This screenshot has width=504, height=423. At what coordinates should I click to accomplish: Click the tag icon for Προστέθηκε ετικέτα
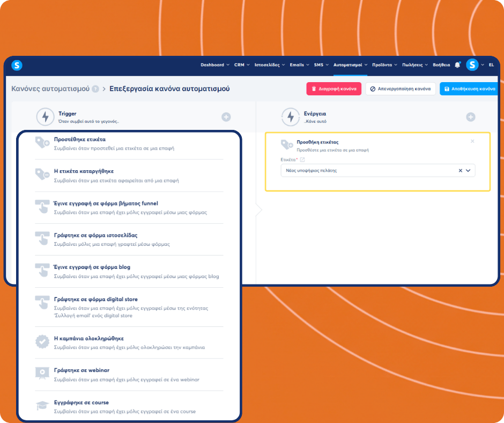pyautogui.click(x=42, y=143)
